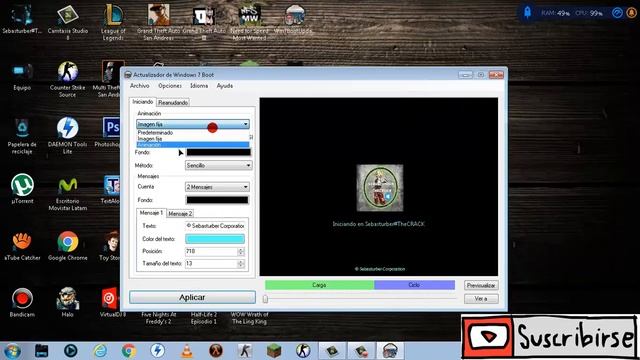Click the Windows Media Player taskbar icon
640x360 pixels.
tap(71, 351)
